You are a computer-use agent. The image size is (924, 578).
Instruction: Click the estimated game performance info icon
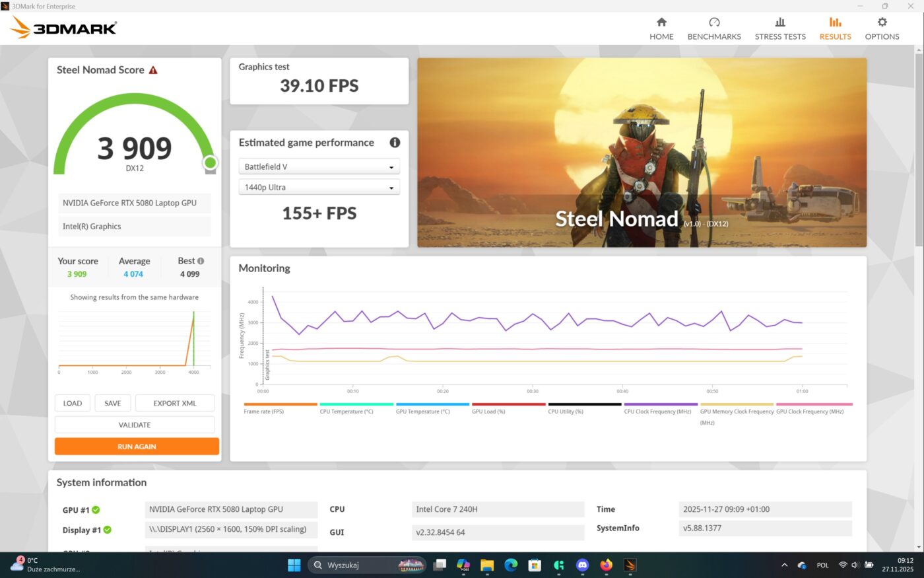(395, 143)
